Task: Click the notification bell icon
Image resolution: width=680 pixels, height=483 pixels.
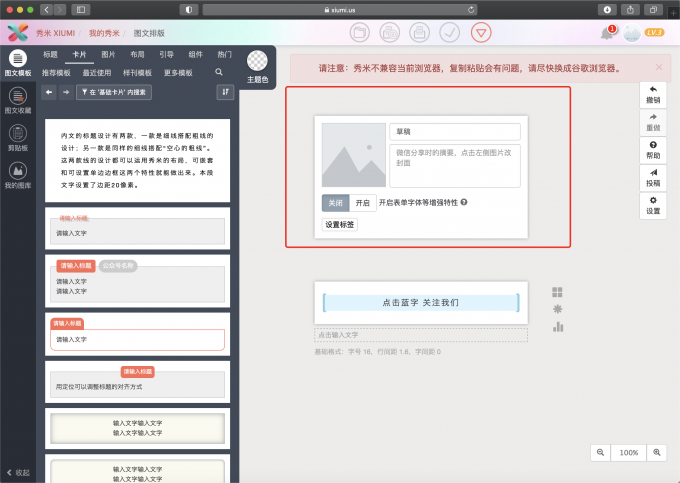Action: click(x=607, y=33)
